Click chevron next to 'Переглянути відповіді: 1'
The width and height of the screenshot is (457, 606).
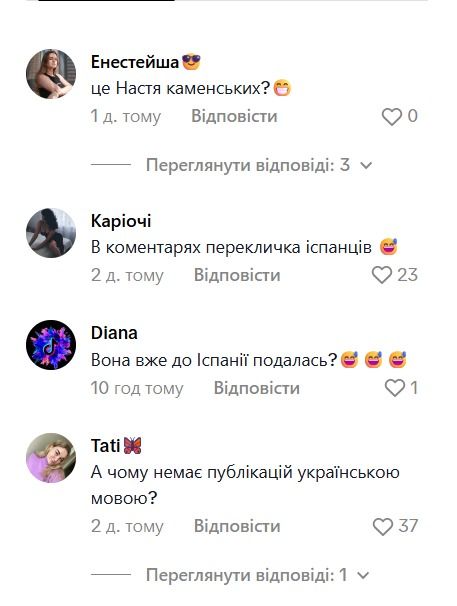[363, 576]
